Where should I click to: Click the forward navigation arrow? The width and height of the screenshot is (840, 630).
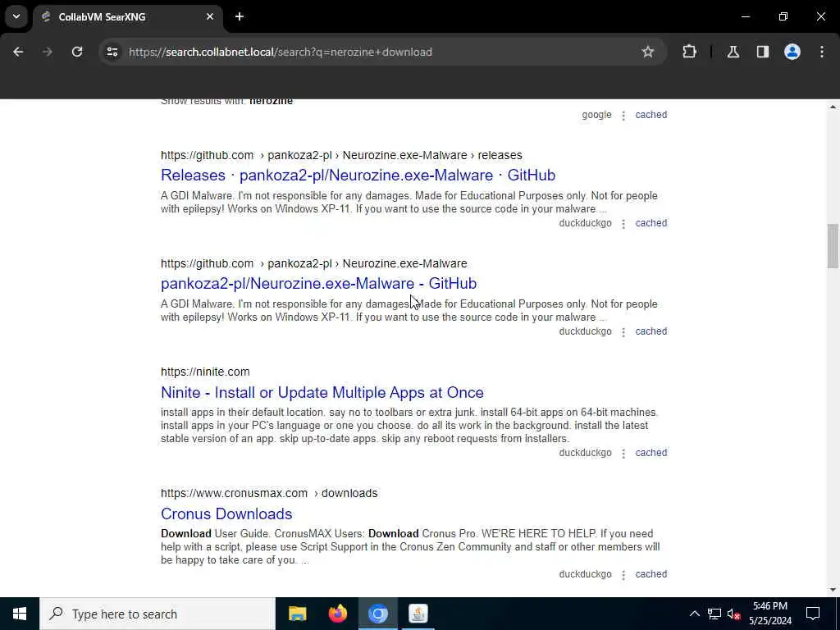[48, 52]
